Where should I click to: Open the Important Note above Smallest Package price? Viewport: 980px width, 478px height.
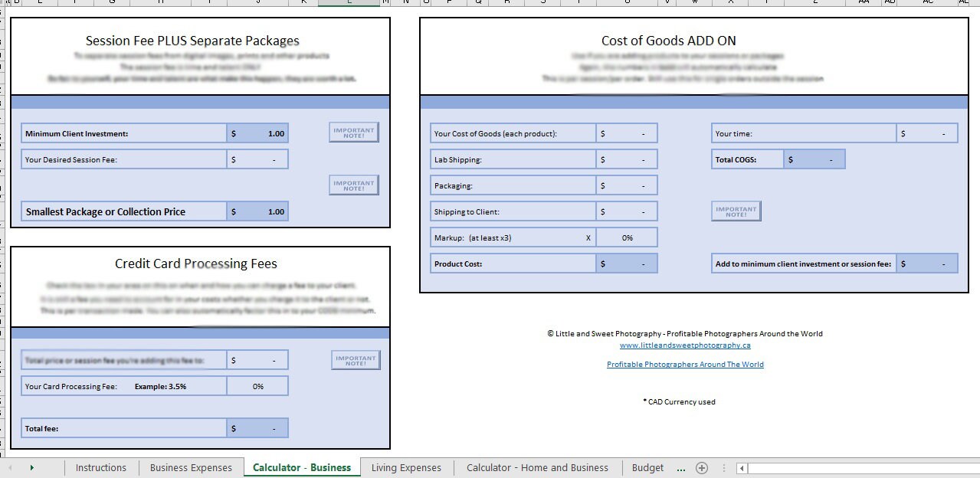click(353, 184)
